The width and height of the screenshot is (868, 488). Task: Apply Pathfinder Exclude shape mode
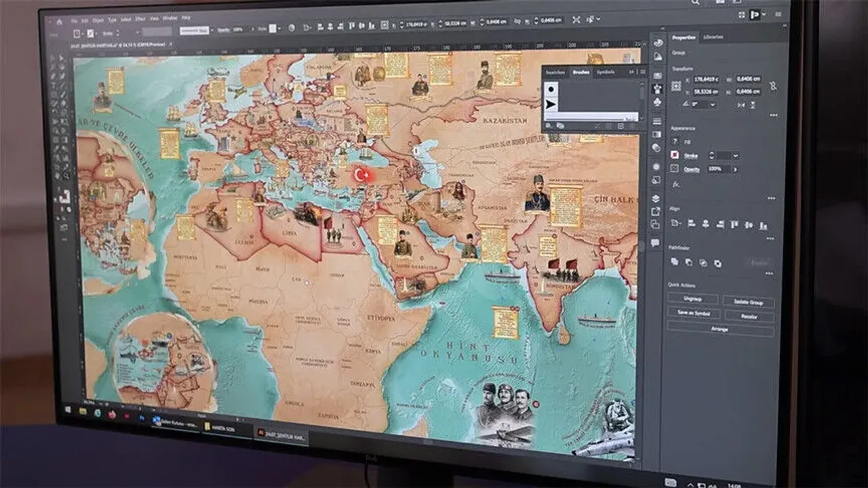(x=717, y=264)
